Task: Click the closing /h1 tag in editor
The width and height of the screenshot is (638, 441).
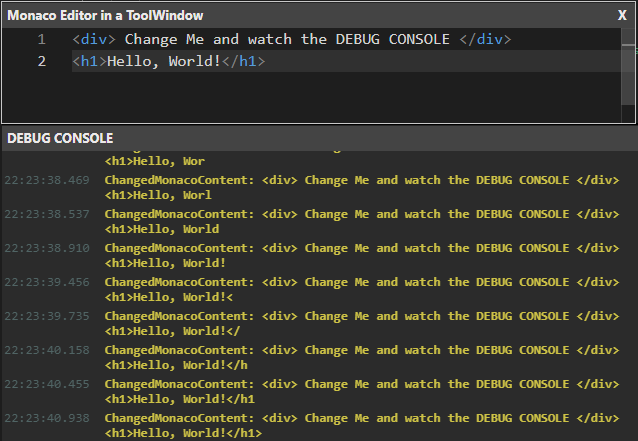Action: tap(244, 61)
